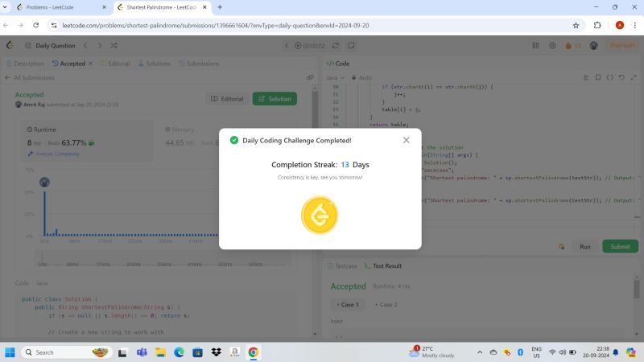Go to previous question arrow

pyautogui.click(x=85, y=46)
